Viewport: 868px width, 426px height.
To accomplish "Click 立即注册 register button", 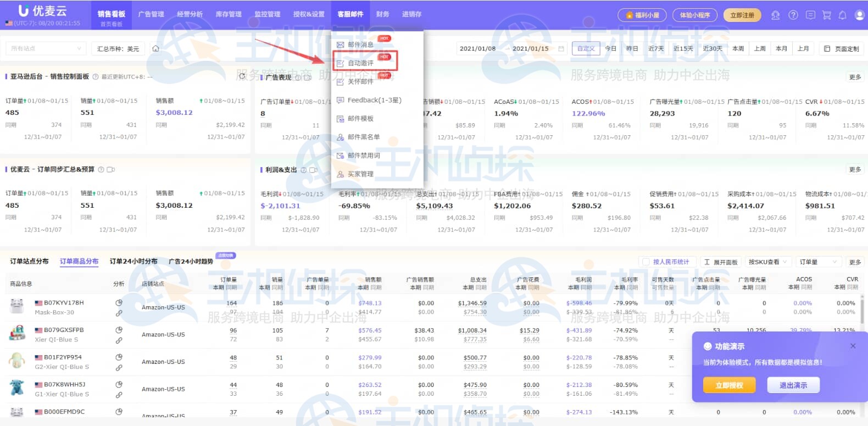I will click(x=742, y=15).
